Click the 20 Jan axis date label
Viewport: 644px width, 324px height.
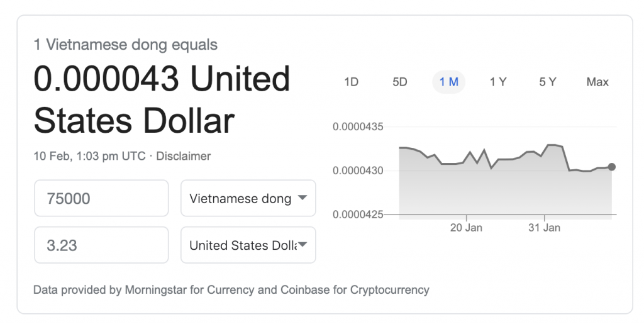pyautogui.click(x=466, y=227)
